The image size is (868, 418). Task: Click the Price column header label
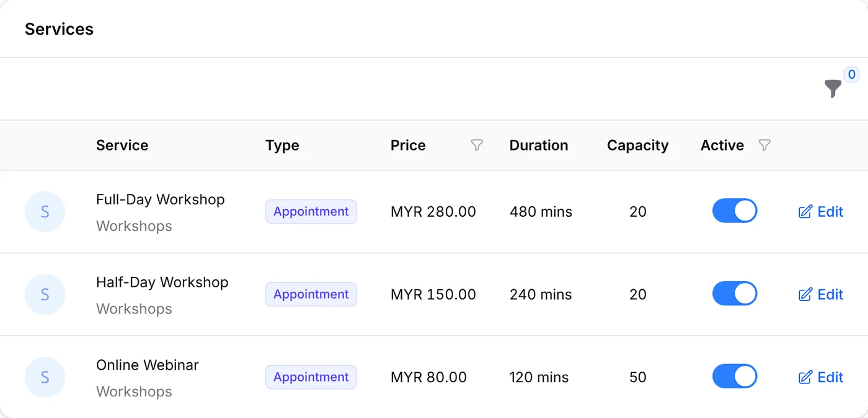point(408,146)
